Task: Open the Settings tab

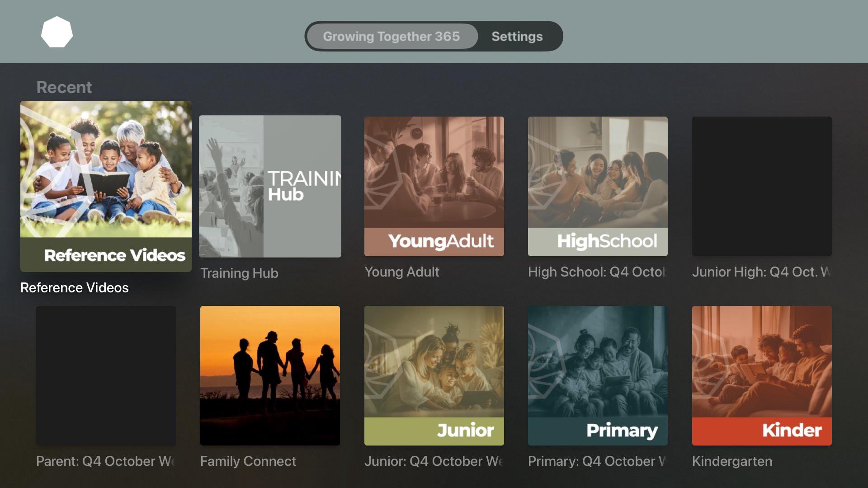Action: coord(517,36)
